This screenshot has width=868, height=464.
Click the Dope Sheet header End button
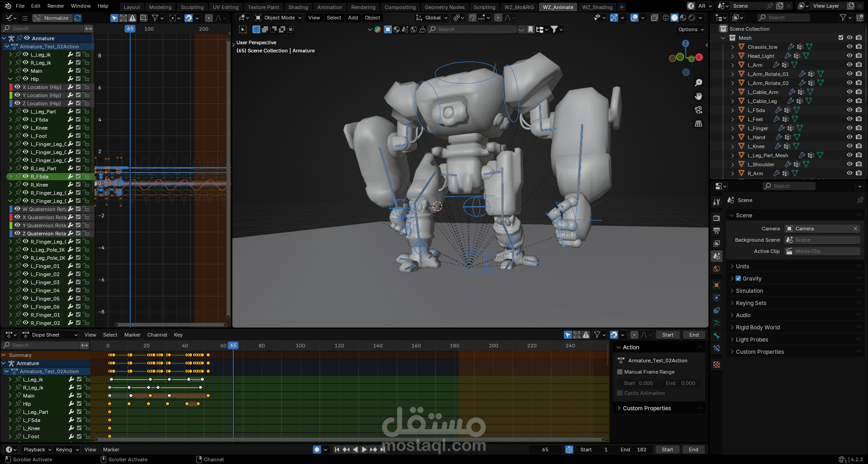click(x=694, y=335)
